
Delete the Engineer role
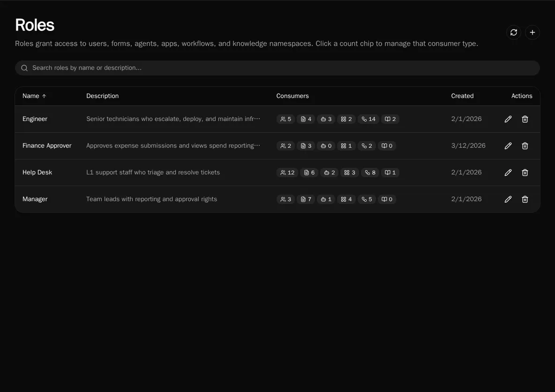point(525,119)
